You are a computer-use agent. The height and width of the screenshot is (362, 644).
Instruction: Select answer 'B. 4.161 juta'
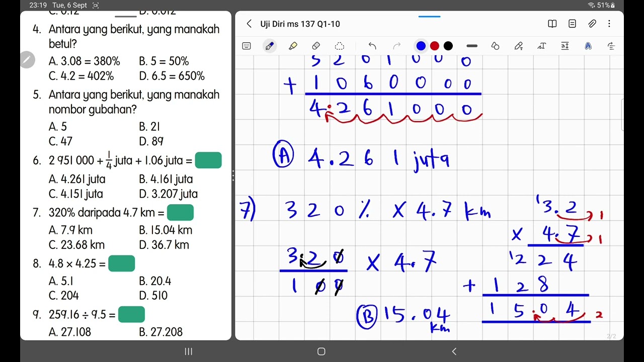tap(166, 179)
